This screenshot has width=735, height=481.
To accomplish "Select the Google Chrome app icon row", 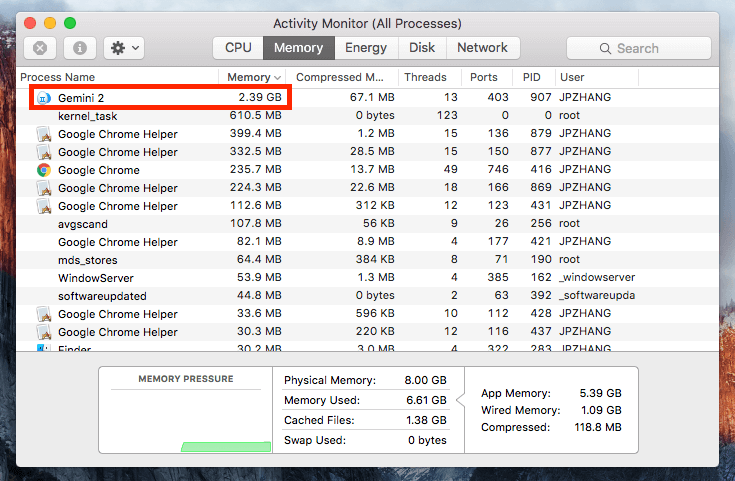I will click(44, 170).
